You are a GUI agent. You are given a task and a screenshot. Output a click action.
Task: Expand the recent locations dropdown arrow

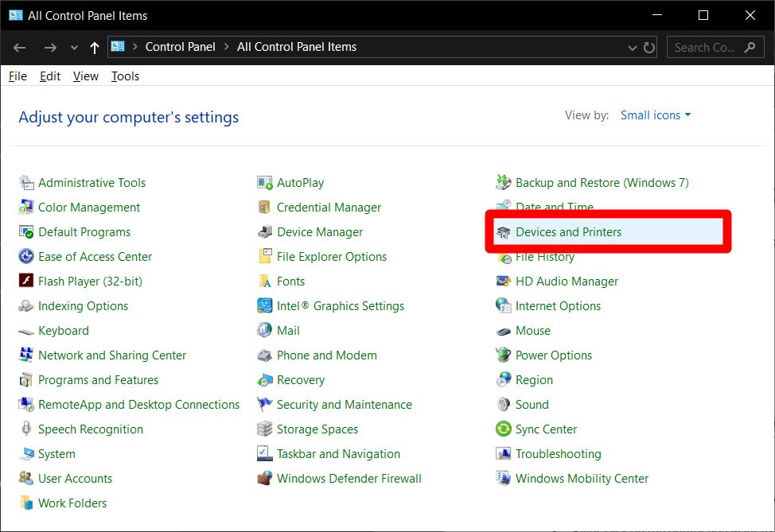[74, 48]
